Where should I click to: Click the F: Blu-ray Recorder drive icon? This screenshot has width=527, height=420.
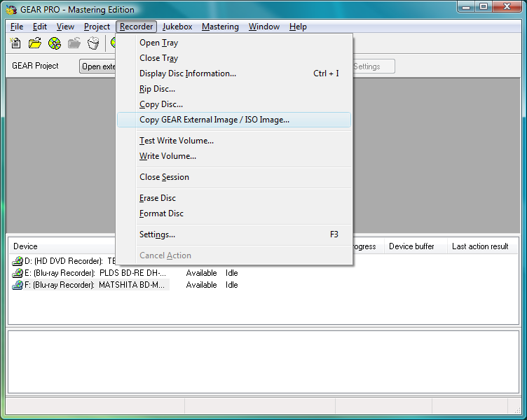pos(18,285)
